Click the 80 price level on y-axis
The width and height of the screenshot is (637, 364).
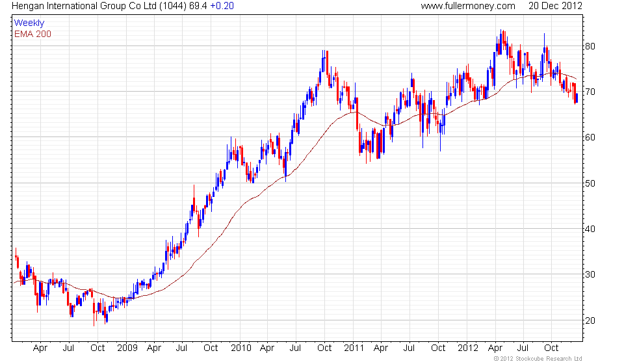590,47
